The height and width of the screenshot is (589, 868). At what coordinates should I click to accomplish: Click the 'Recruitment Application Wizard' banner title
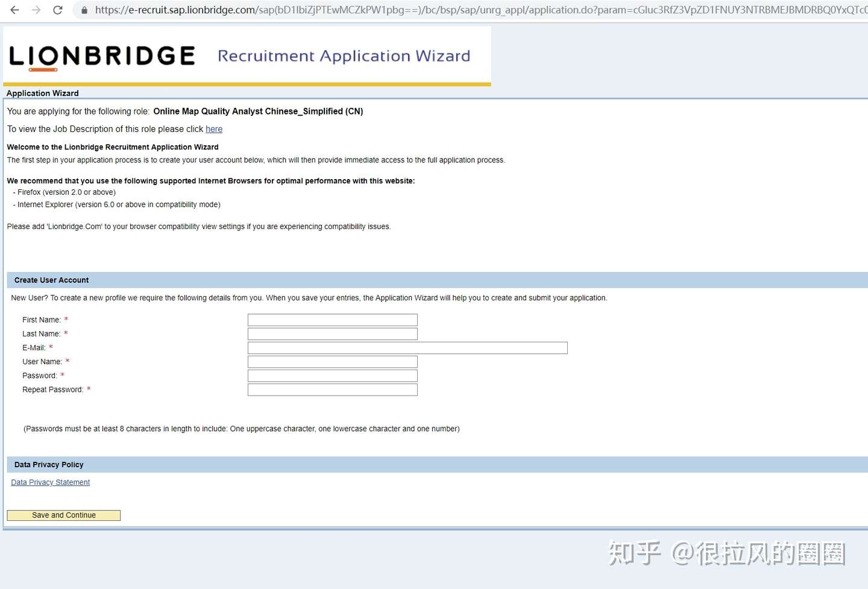(344, 56)
